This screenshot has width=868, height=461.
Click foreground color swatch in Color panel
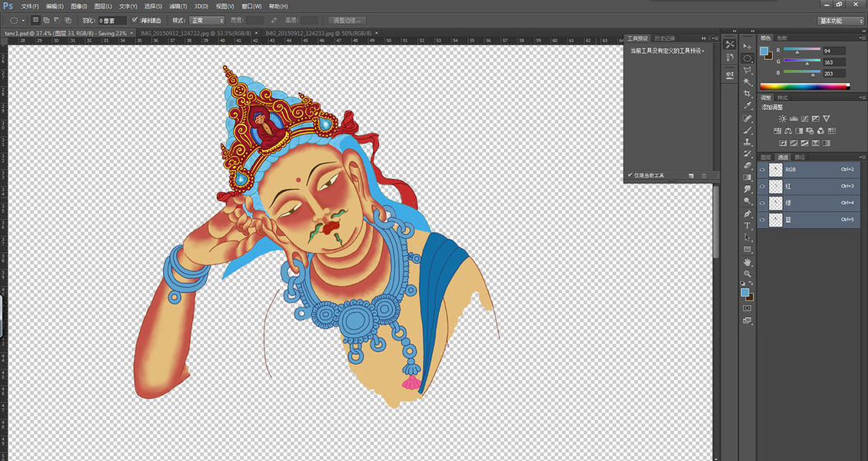[x=764, y=51]
